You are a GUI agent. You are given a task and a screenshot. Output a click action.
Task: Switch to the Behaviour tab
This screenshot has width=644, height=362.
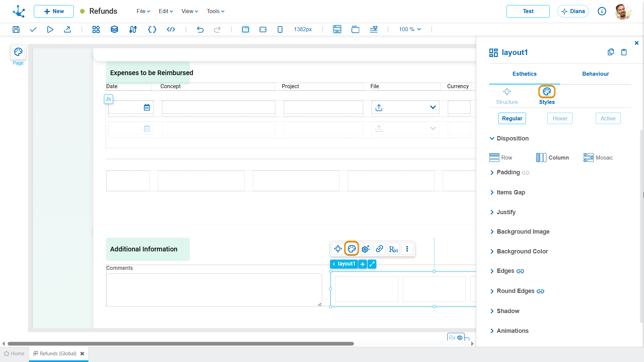(595, 74)
